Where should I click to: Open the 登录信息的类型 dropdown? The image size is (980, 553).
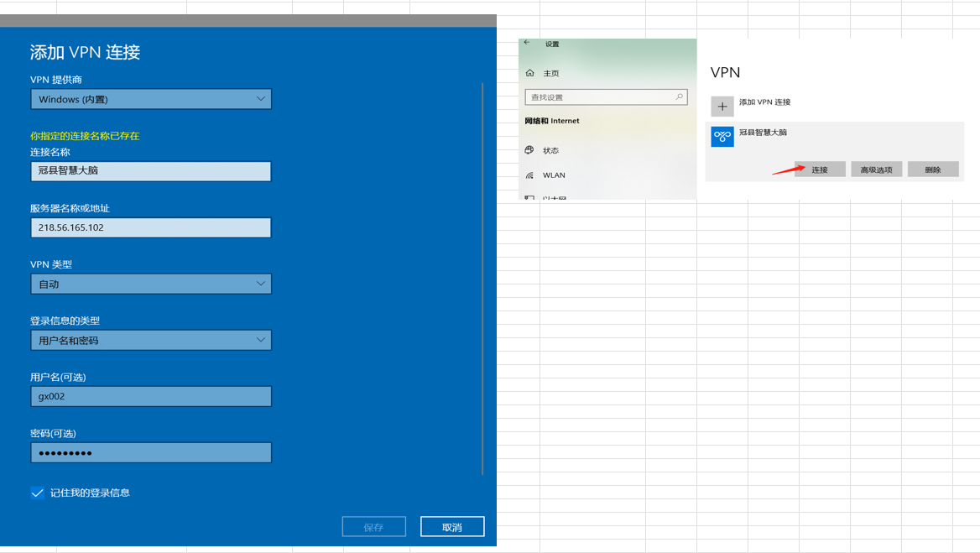(151, 341)
